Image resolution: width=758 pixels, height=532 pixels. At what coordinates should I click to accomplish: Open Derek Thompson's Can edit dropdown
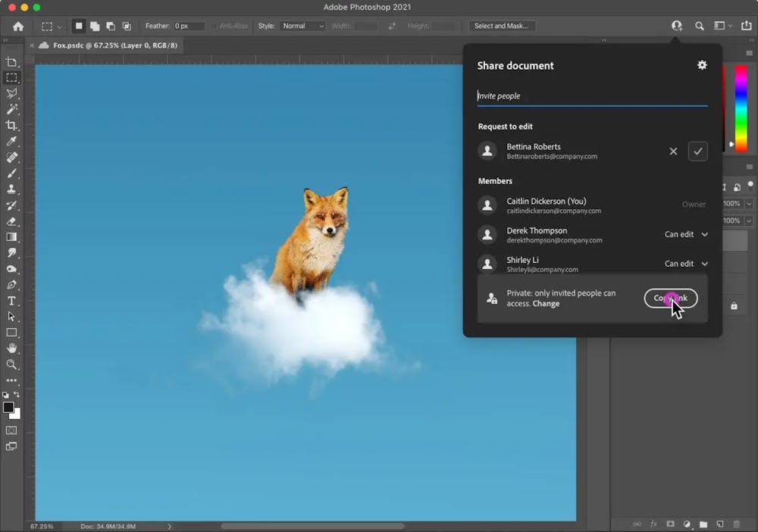click(x=686, y=234)
